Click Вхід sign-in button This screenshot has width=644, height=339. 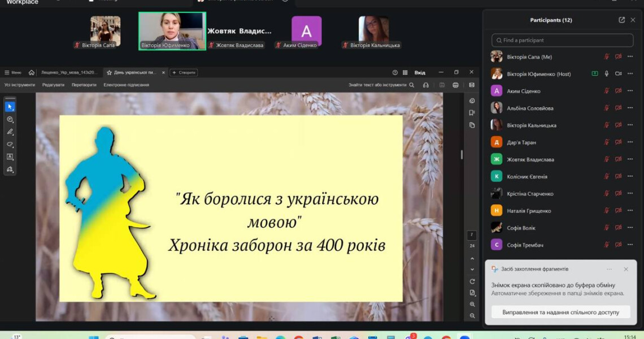pyautogui.click(x=420, y=72)
